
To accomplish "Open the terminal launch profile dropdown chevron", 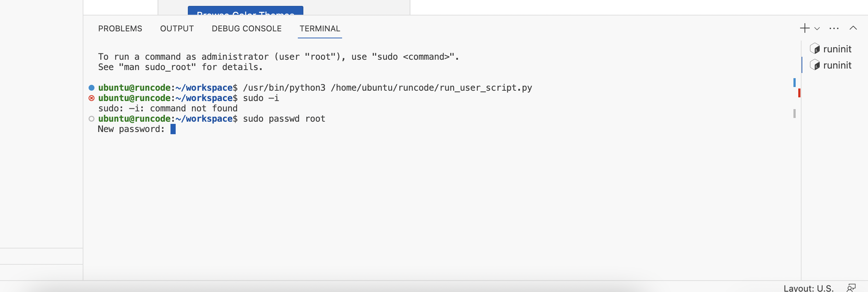I will pyautogui.click(x=816, y=28).
